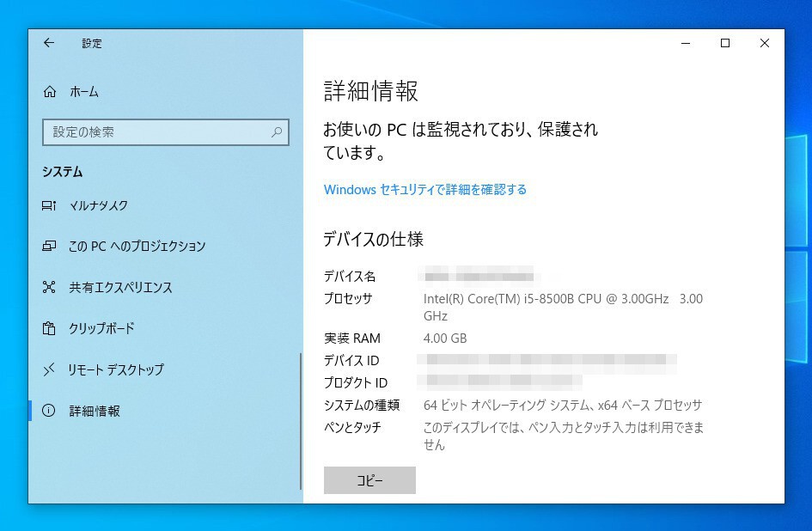The height and width of the screenshot is (531, 812).
Task: Open Windows セキュリティで詳細を確認する link
Action: click(x=425, y=190)
